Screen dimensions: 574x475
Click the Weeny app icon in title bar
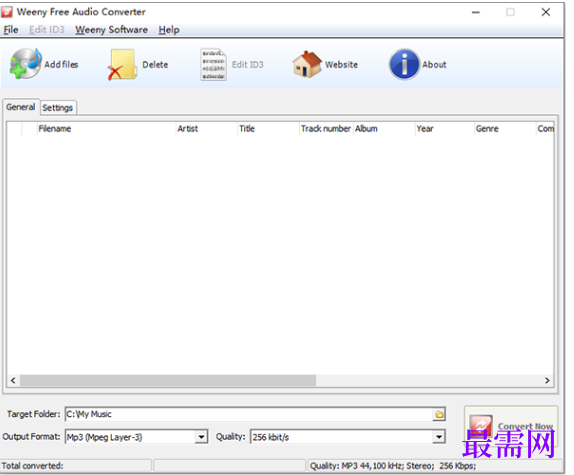(x=7, y=12)
